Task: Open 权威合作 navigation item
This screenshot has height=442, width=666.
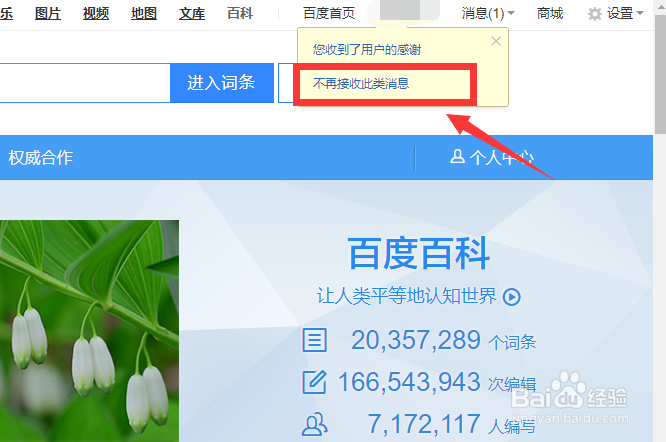Action: click(41, 158)
